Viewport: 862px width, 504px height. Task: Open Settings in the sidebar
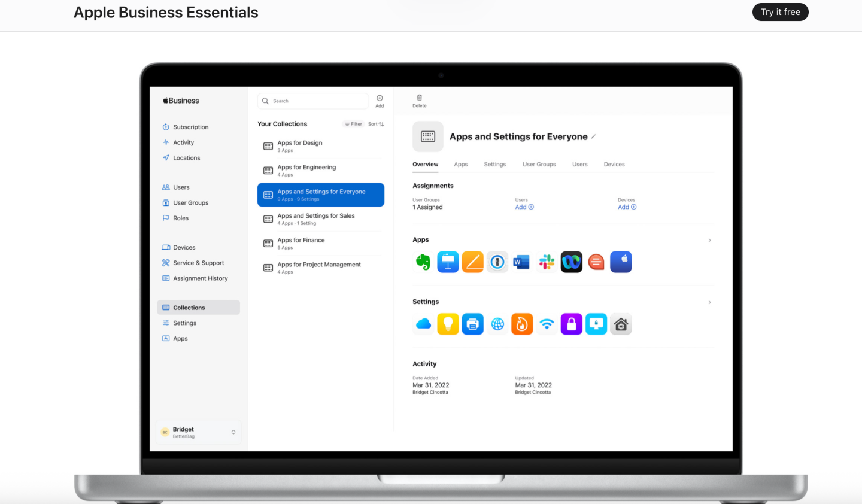click(x=180, y=323)
